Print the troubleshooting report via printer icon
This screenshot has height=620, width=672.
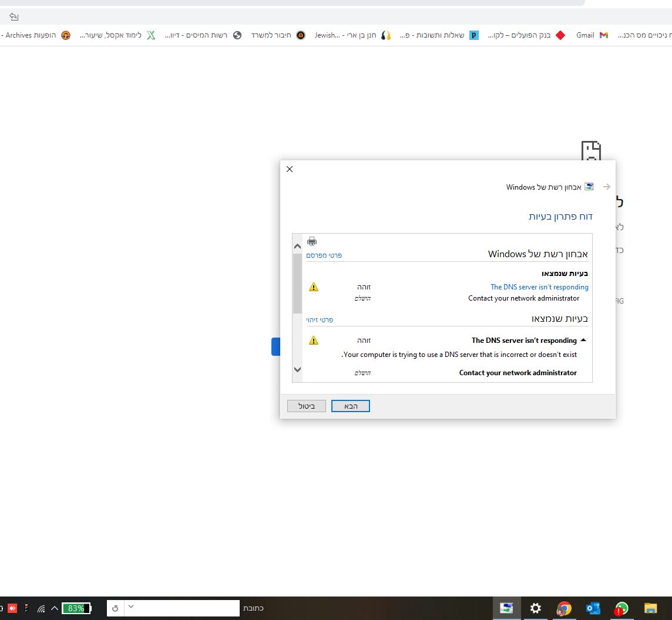[x=311, y=241]
